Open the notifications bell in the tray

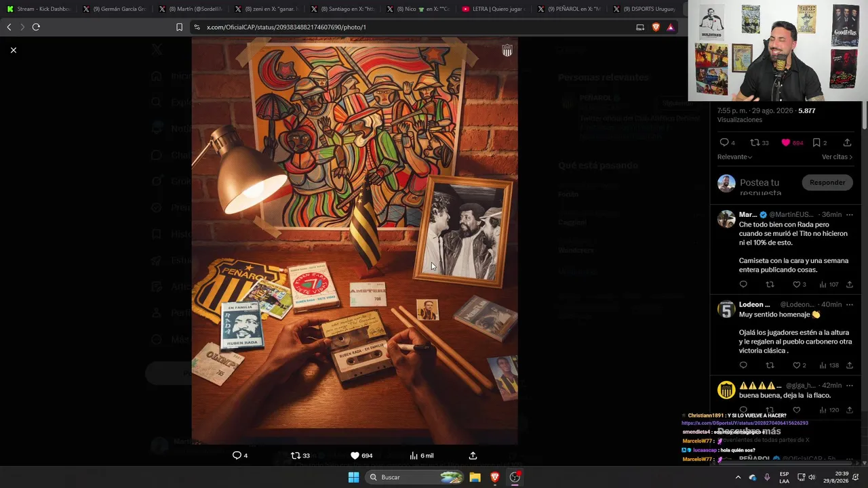[x=856, y=477]
